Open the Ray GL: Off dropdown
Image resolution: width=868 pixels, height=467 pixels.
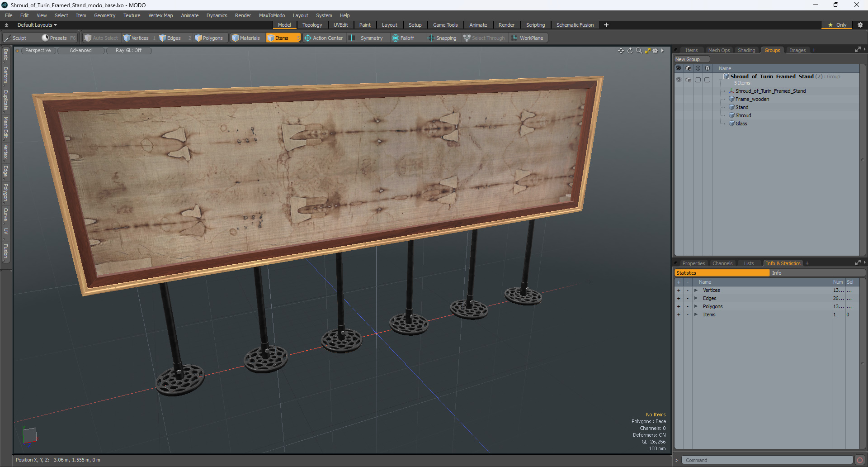point(128,51)
